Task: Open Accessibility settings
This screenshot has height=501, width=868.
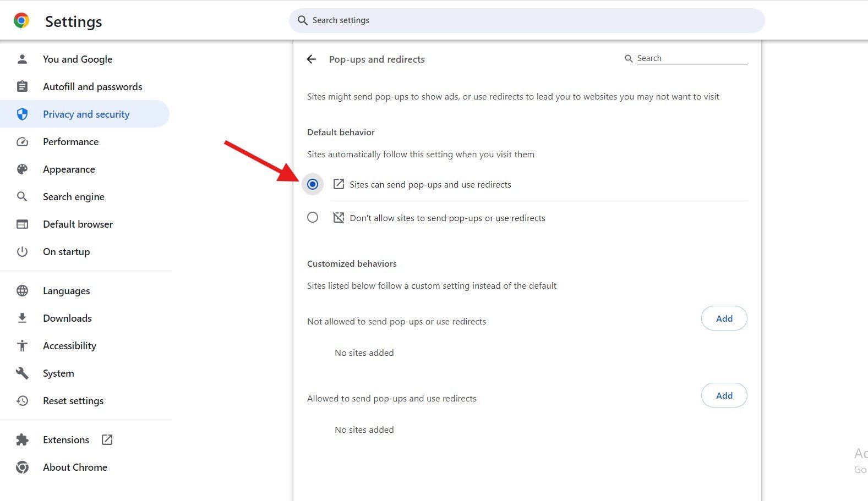Action: 85,345
